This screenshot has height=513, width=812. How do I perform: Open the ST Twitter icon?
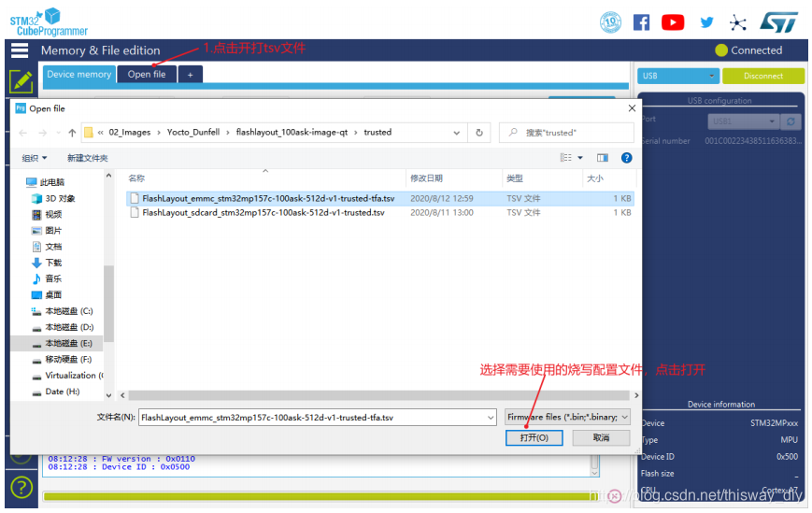(706, 22)
